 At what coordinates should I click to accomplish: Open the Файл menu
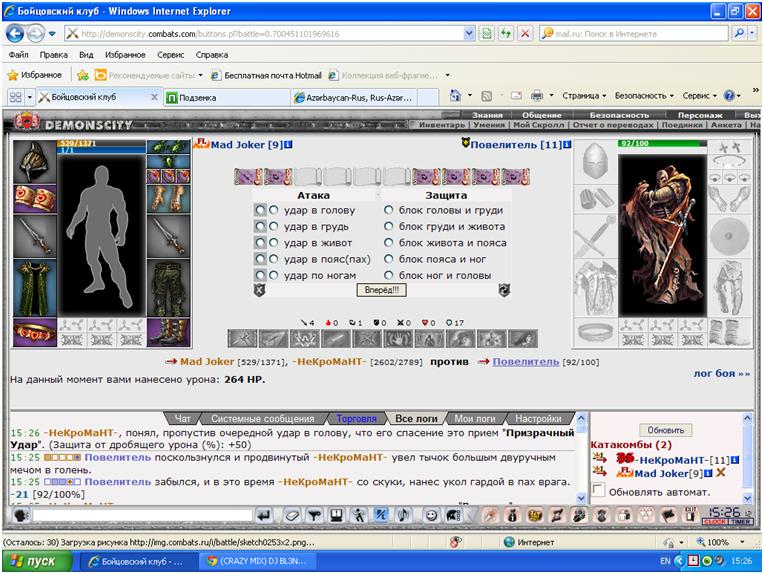point(19,55)
